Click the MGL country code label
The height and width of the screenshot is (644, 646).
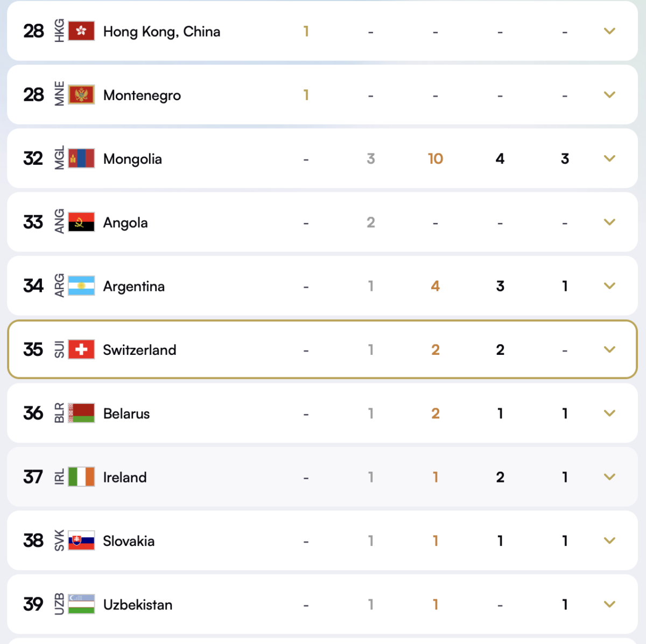[x=59, y=158]
